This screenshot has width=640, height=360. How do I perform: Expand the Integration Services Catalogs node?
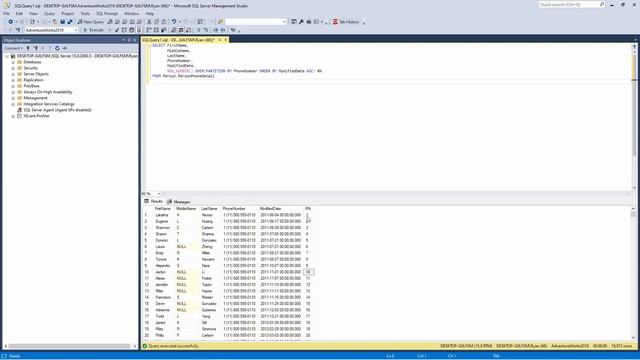13,104
